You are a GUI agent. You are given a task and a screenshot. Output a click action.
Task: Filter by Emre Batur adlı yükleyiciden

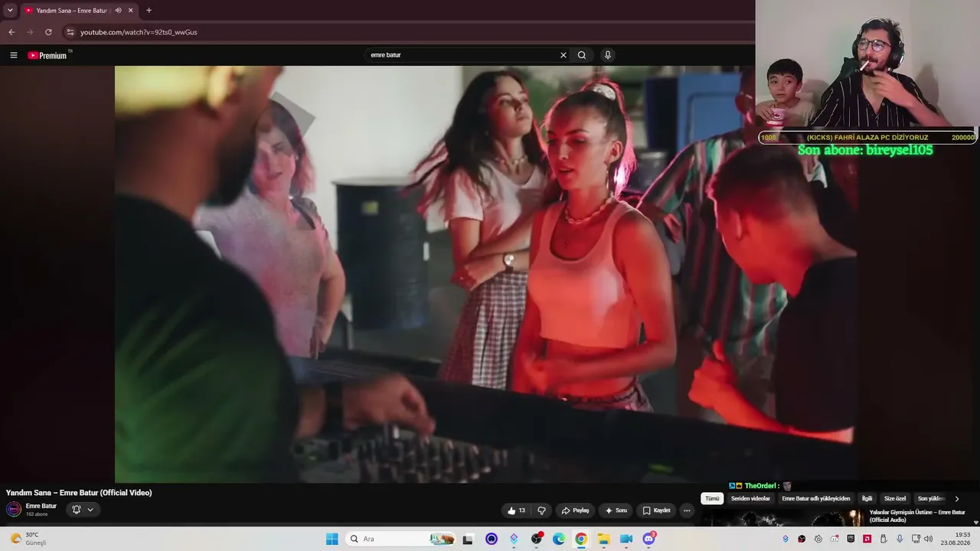[816, 498]
